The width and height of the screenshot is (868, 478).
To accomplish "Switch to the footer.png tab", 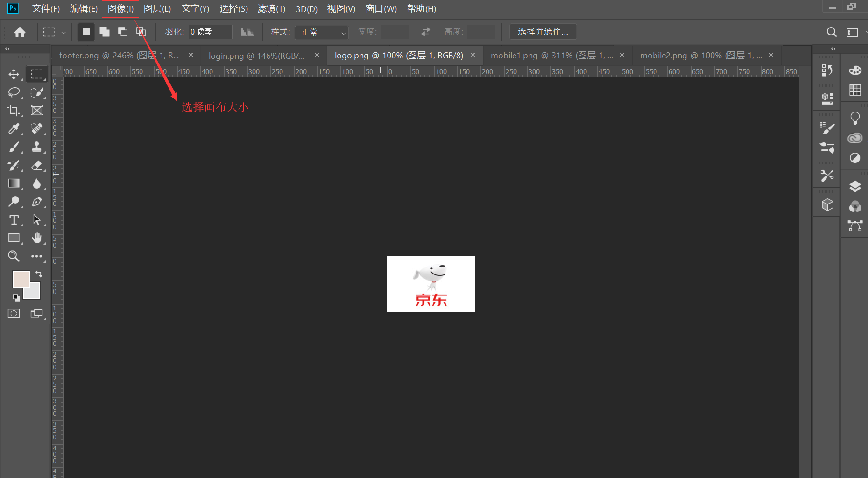I will tap(119, 56).
